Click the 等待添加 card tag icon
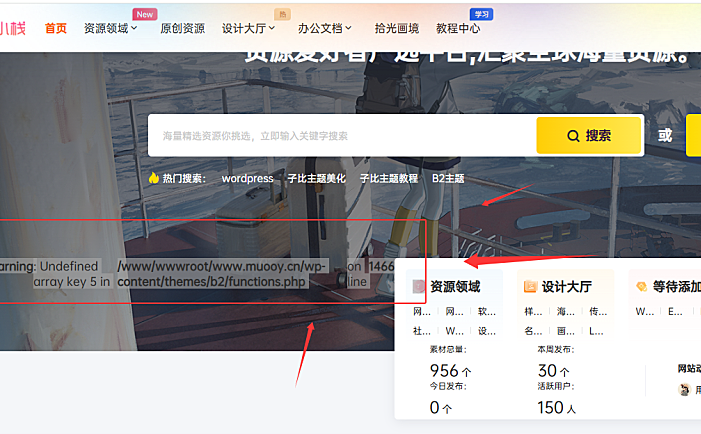This screenshot has width=701, height=434. pyautogui.click(x=642, y=287)
